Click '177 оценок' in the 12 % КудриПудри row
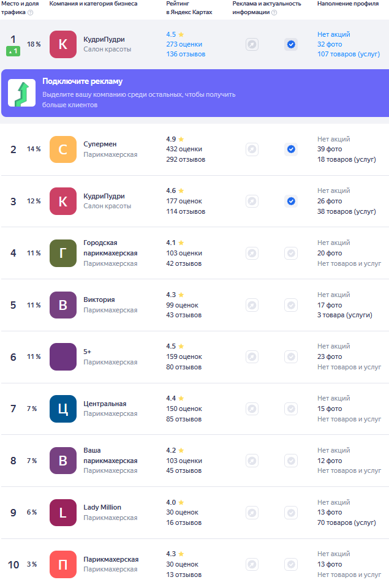 (x=184, y=202)
